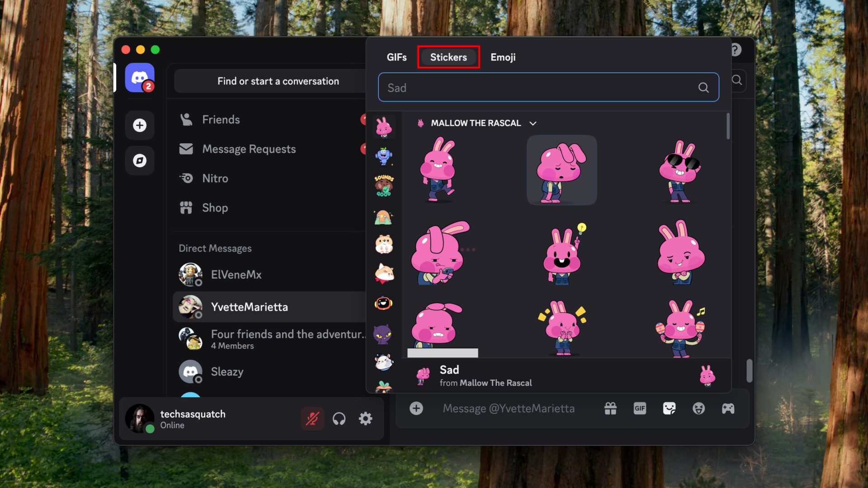Click the magnifier icon in sticker search
868x488 pixels.
pyautogui.click(x=703, y=88)
